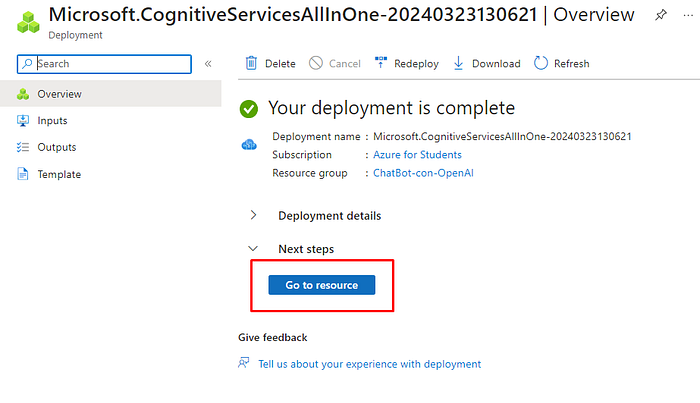Click the Download label in toolbar
This screenshot has height=403, width=700.
(x=496, y=64)
